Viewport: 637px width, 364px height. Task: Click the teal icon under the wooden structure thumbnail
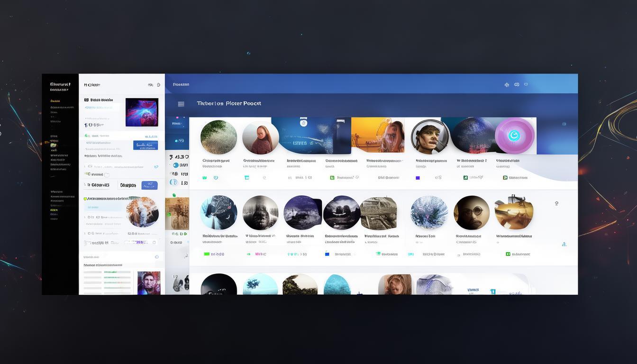coord(378,254)
